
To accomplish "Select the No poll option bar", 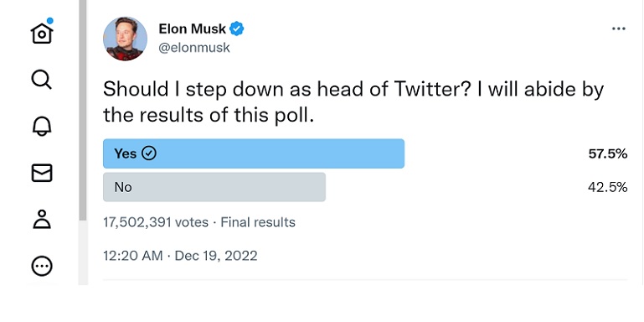I will pos(214,187).
